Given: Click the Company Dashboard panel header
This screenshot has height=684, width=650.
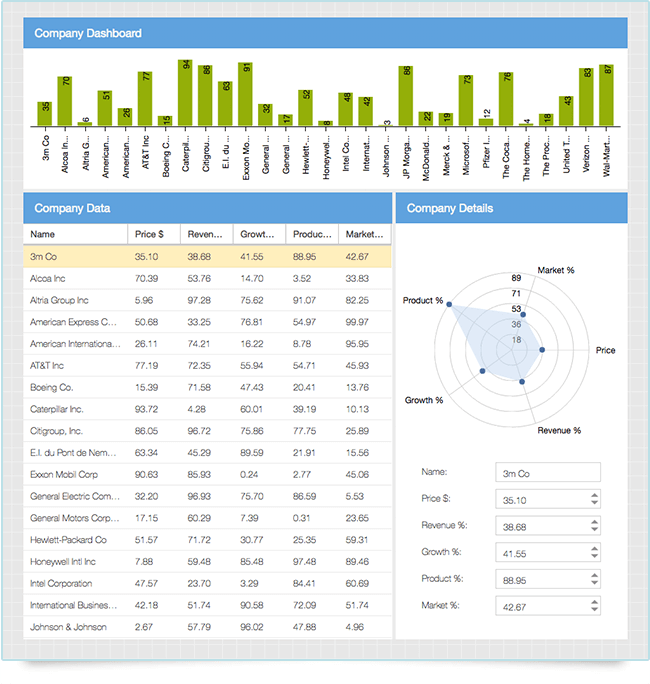Looking at the screenshot, I should click(x=325, y=33).
